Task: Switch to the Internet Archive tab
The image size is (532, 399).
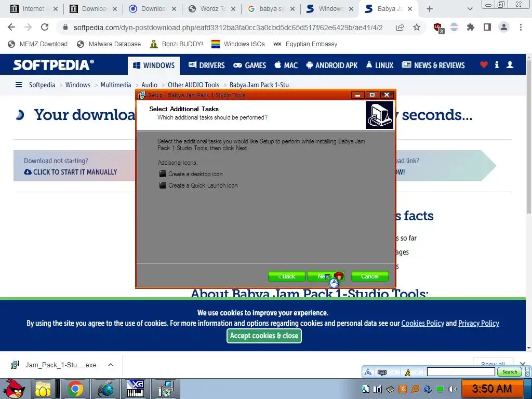Action: click(x=34, y=9)
